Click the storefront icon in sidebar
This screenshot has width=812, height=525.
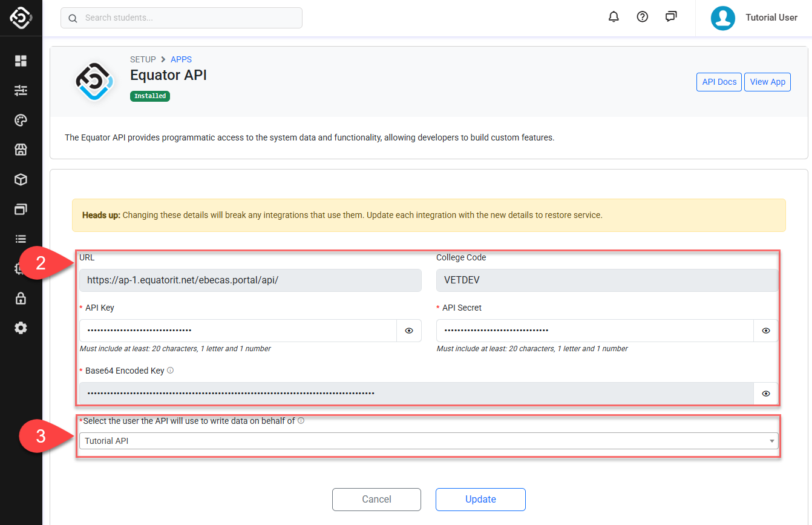[x=21, y=150]
